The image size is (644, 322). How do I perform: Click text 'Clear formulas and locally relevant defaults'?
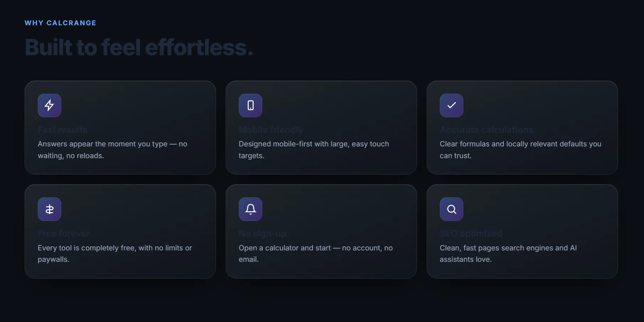tap(513, 144)
